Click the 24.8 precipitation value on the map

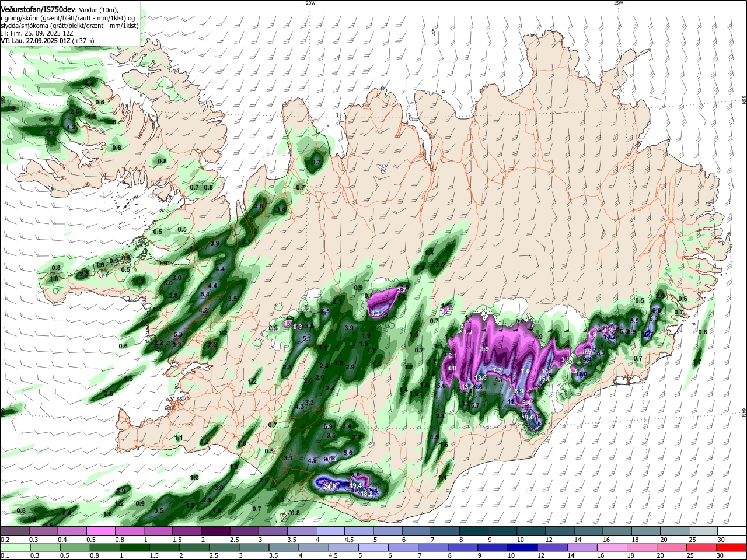click(330, 487)
